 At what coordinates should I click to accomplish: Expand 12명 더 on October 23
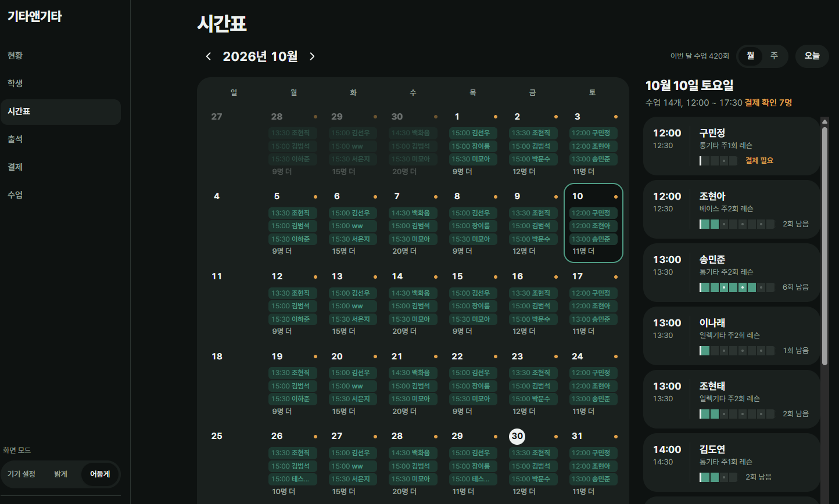pyautogui.click(x=524, y=412)
